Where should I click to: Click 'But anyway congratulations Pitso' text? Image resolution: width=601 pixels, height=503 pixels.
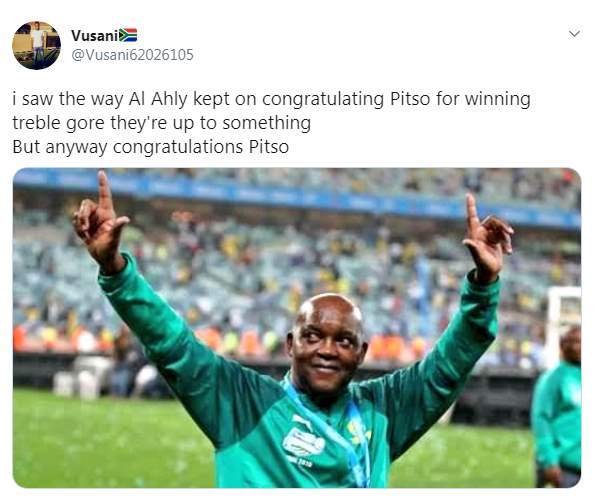(150, 147)
